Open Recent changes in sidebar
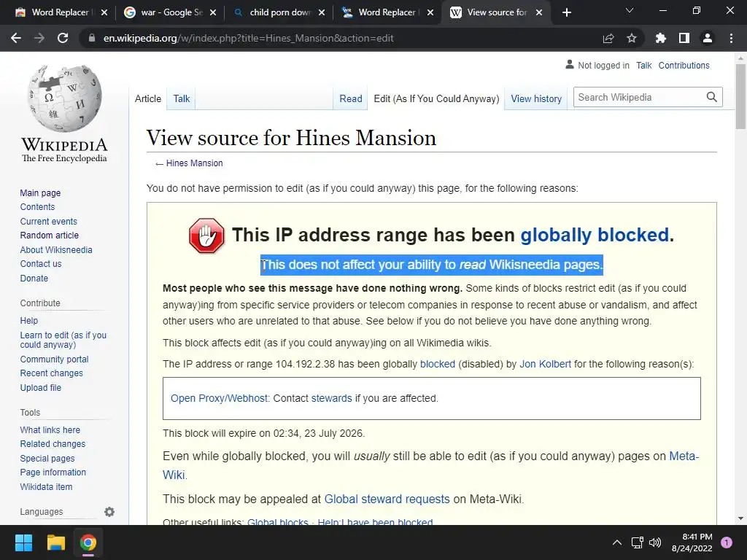Screen dimensions: 747x560 [x=51, y=373]
